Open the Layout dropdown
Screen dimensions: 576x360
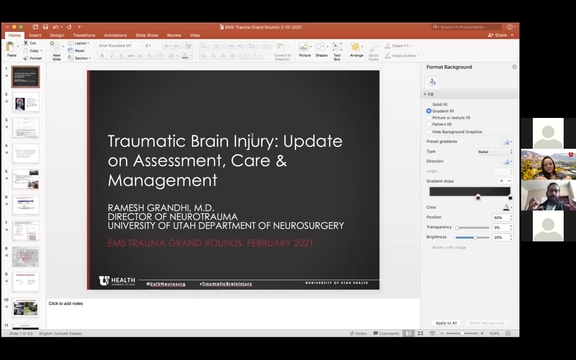coord(79,43)
